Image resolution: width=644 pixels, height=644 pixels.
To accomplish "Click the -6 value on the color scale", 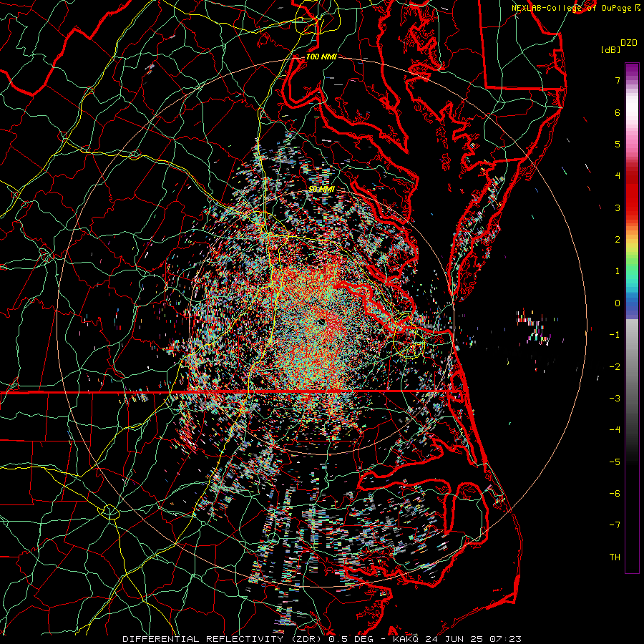I will pos(615,493).
